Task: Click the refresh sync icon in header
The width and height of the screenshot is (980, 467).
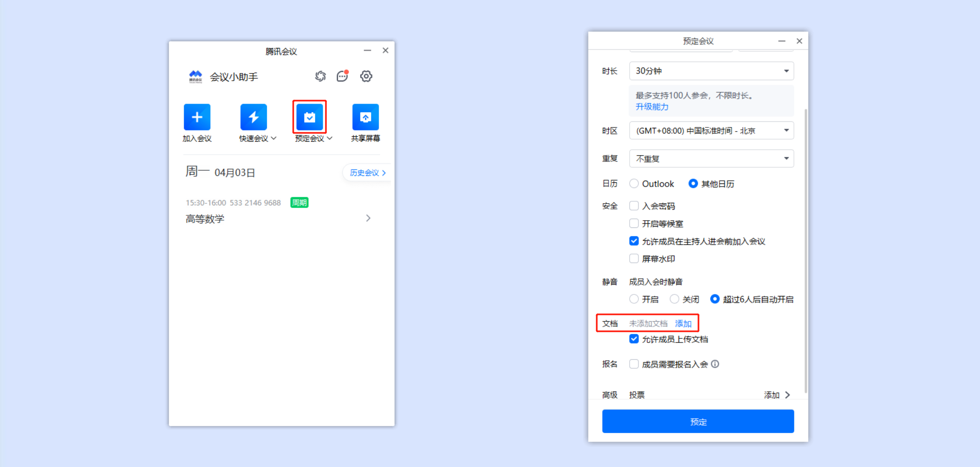Action: (x=320, y=76)
